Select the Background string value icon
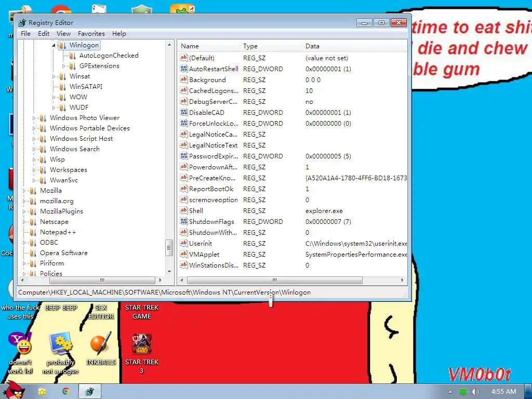This screenshot has width=532, height=399. pos(183,79)
